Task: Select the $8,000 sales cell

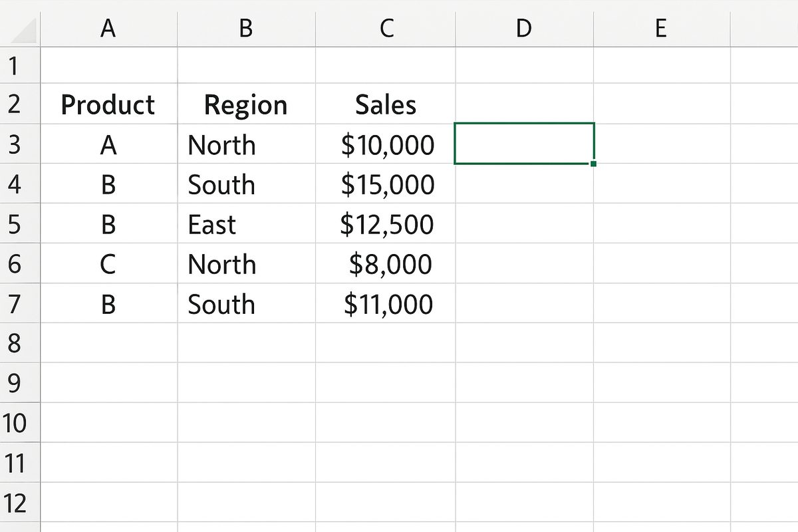Action: tap(386, 263)
